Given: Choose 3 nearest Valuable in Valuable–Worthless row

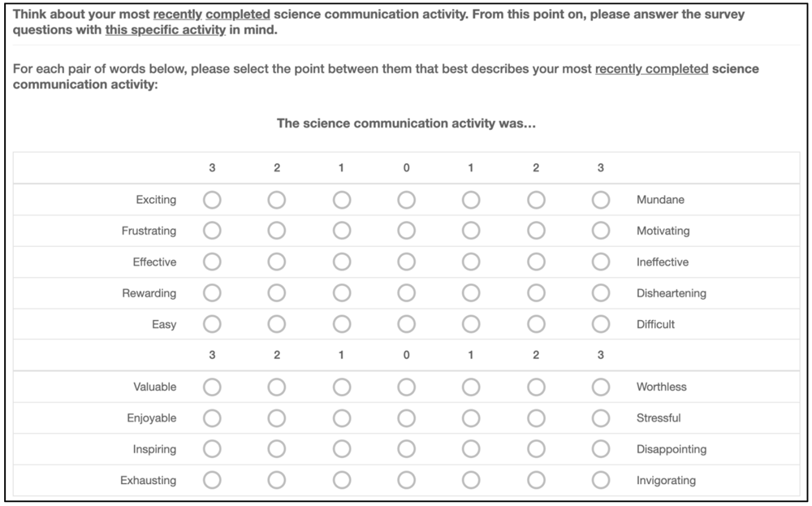Looking at the screenshot, I should click(x=212, y=387).
